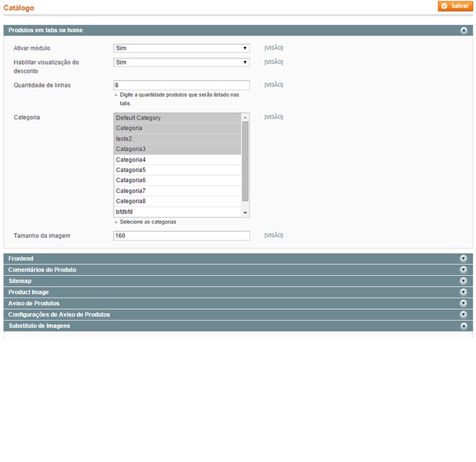
Task: Click the Quantidade de linhas input field
Action: (x=181, y=86)
